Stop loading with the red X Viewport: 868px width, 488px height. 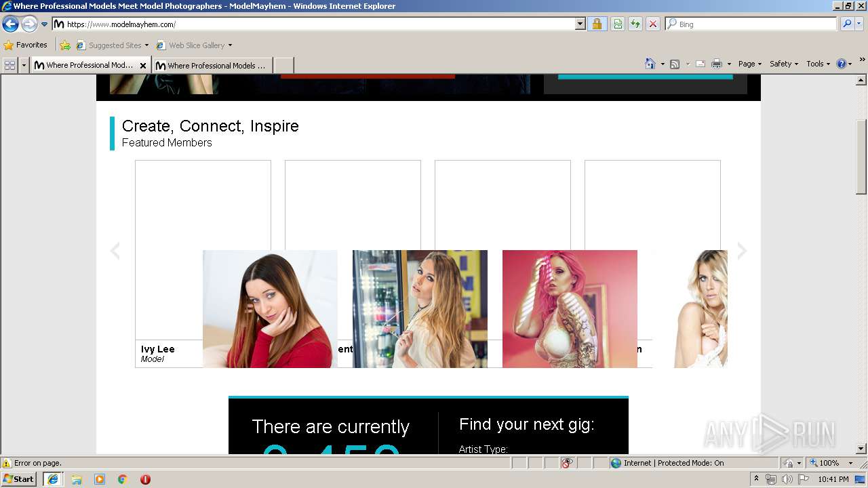653,24
